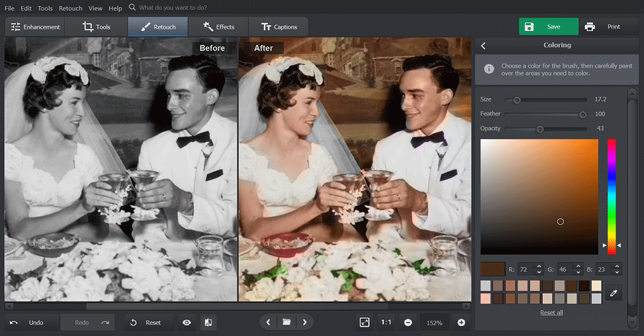This screenshot has height=336, width=644.
Task: Go to next photo arrow
Action: 304,322
